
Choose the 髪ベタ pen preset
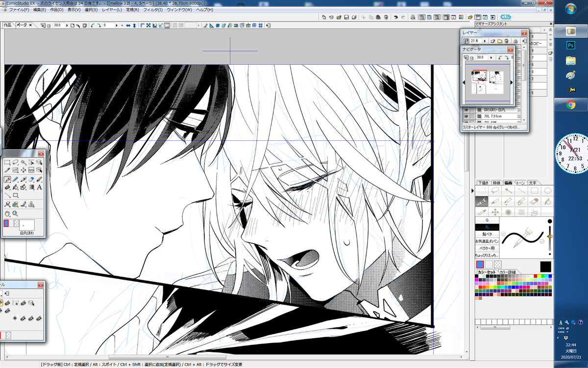(x=487, y=234)
